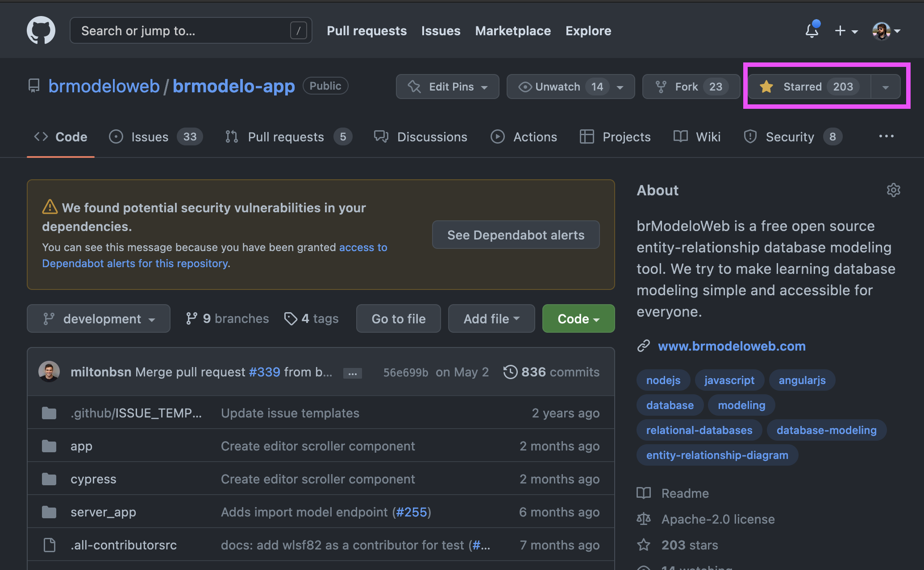Open the Actions tab
Screen dimensions: 924x570
[x=524, y=136]
